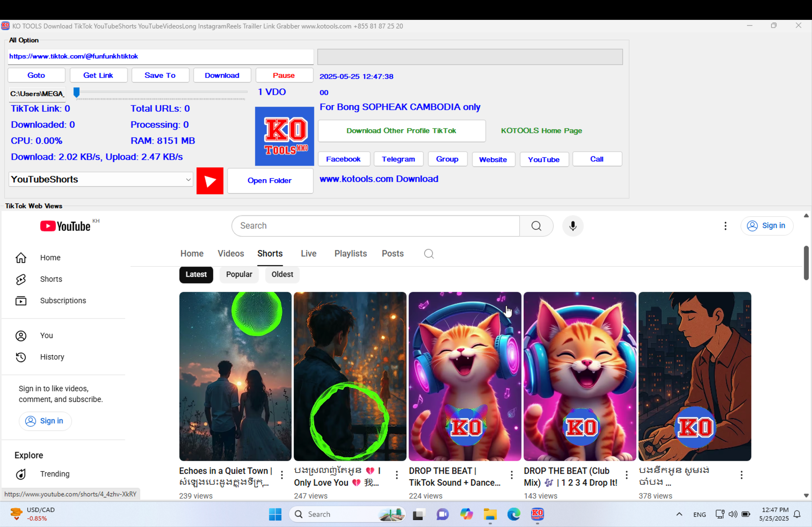Click the sidebar Sign in button
The height and width of the screenshot is (527, 812).
coord(45,421)
